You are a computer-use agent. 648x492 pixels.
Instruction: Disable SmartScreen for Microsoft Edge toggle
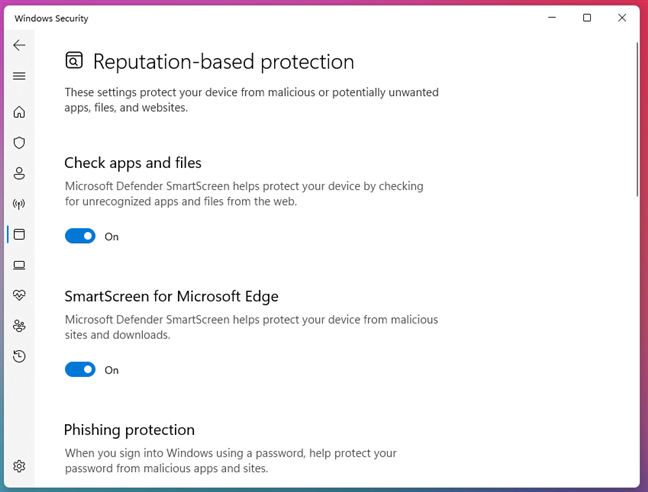(x=80, y=370)
